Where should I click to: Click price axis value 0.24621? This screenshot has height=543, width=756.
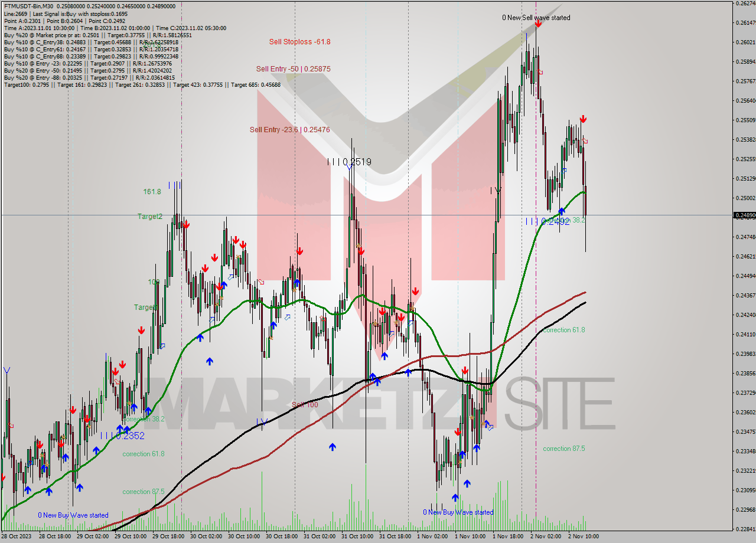[x=745, y=257]
